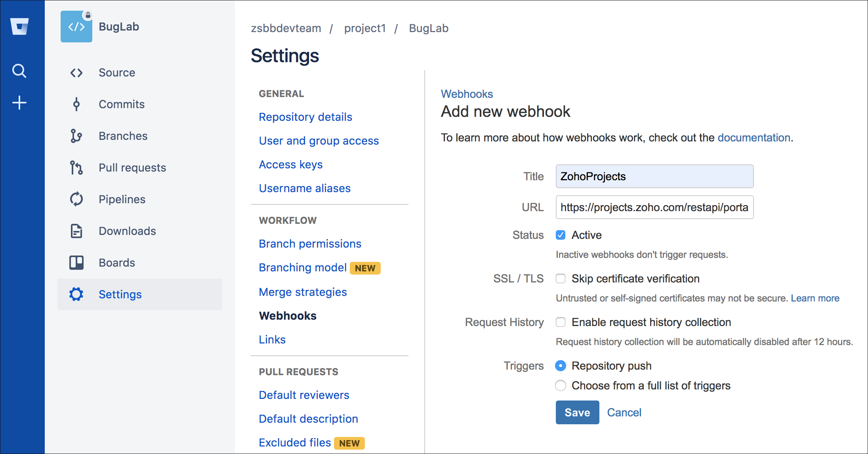Uncheck the Active status checkbox
The height and width of the screenshot is (454, 868).
pyautogui.click(x=561, y=235)
